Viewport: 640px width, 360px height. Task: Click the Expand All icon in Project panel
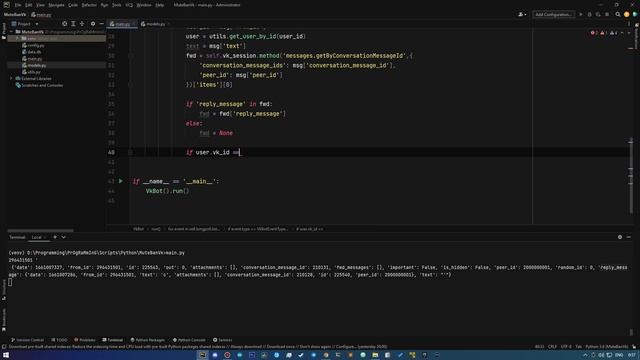pyautogui.click(x=73, y=24)
